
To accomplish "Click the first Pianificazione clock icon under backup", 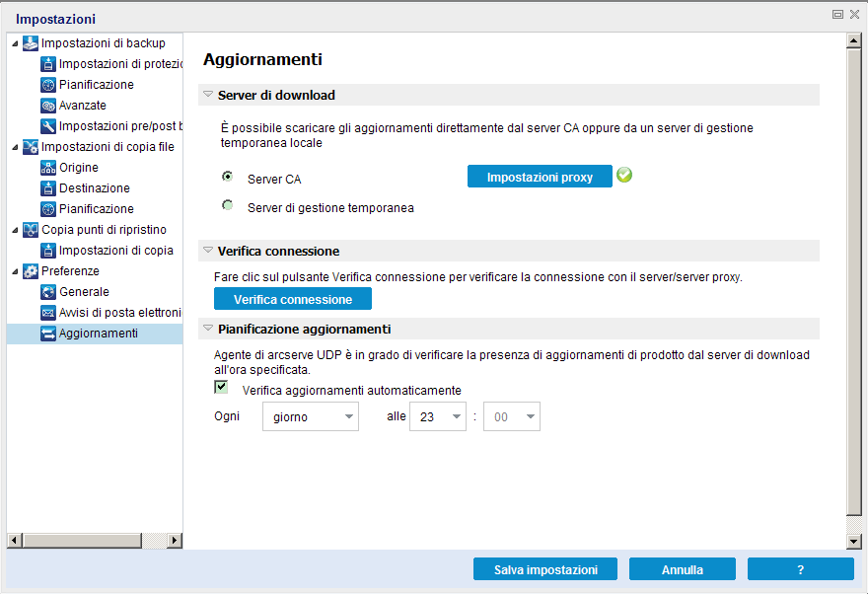I will (48, 85).
